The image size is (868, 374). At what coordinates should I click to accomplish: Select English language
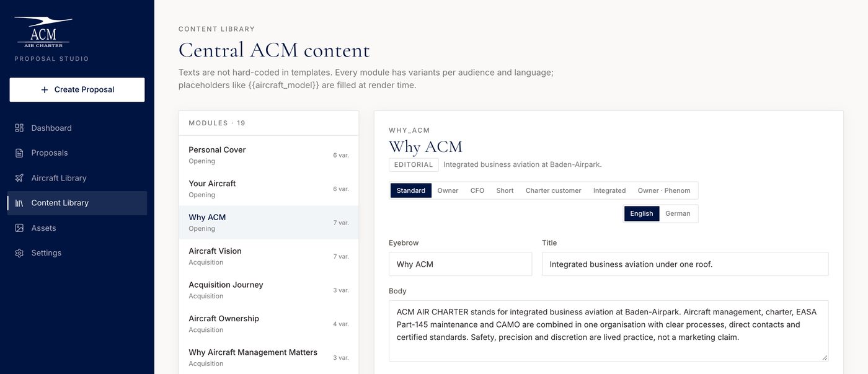click(x=642, y=213)
